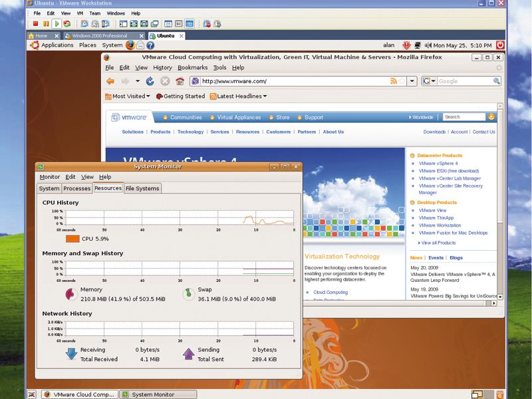532x399 pixels.
Task: Click the Unity mode icon in VMware toolbar
Action: click(155, 24)
